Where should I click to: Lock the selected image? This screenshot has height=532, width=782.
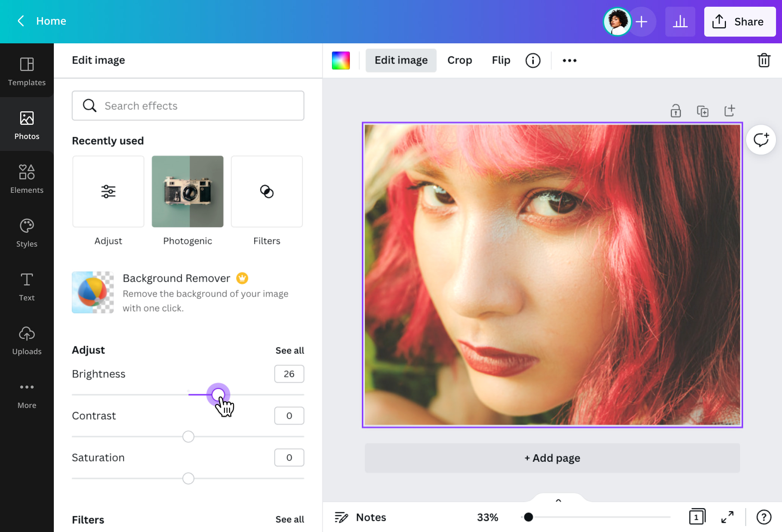click(x=676, y=111)
